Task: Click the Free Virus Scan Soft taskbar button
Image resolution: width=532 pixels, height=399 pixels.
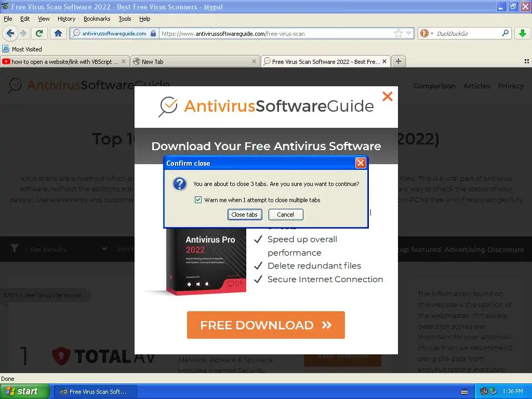Action: (x=96, y=392)
